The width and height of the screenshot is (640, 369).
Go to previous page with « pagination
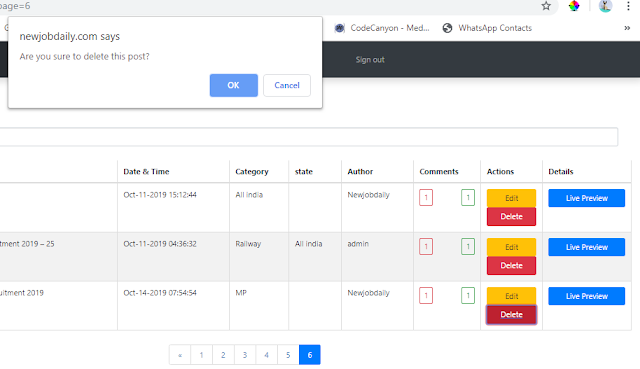click(180, 355)
